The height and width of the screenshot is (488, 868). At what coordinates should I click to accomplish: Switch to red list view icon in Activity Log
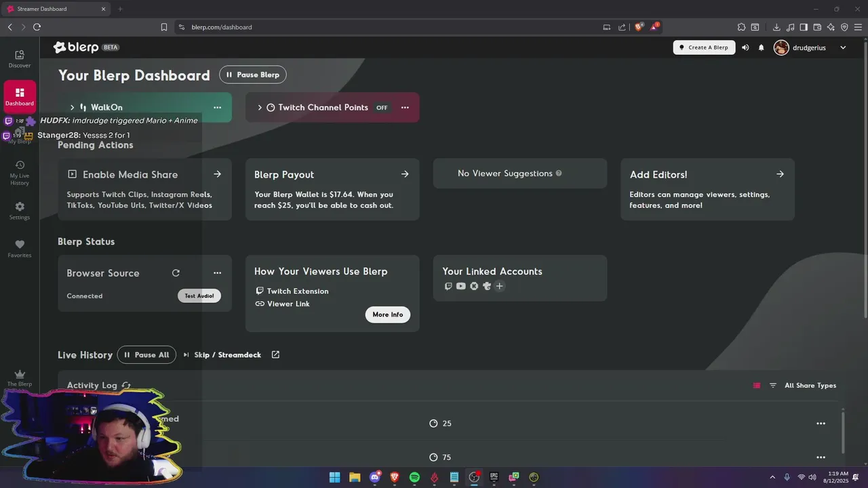(x=757, y=386)
